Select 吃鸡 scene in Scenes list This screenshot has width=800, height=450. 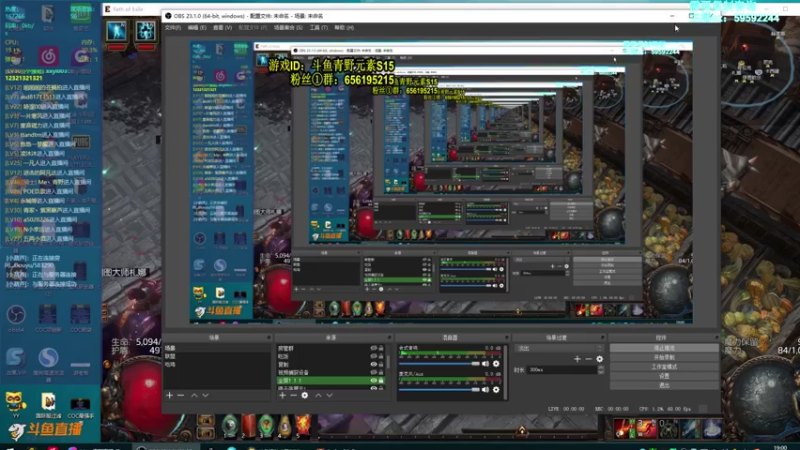pos(217,364)
